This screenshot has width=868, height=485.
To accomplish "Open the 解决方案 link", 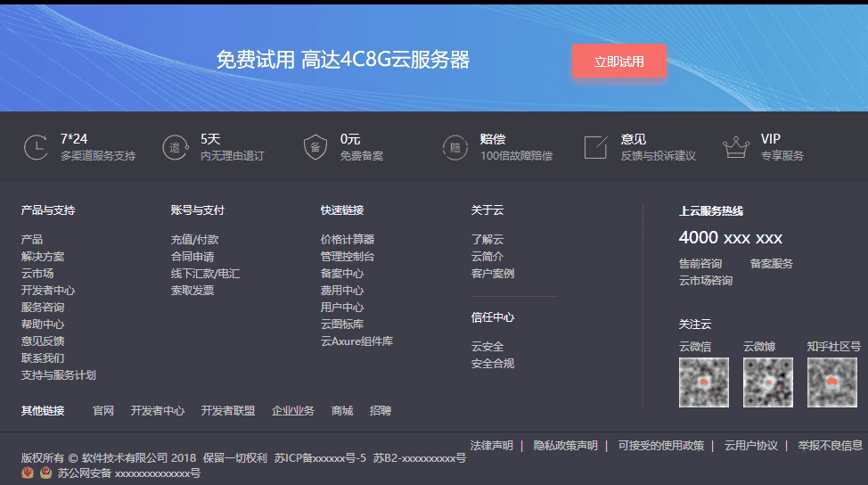I will [43, 257].
